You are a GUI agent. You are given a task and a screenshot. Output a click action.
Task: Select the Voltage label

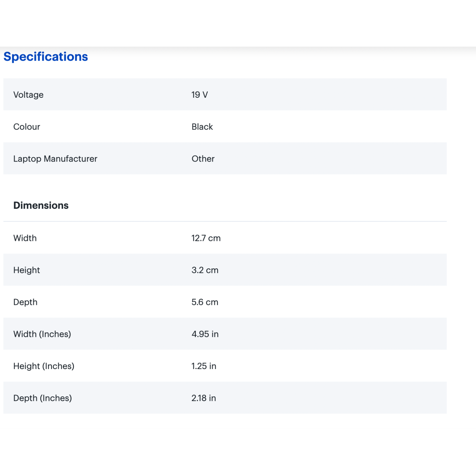click(x=28, y=95)
